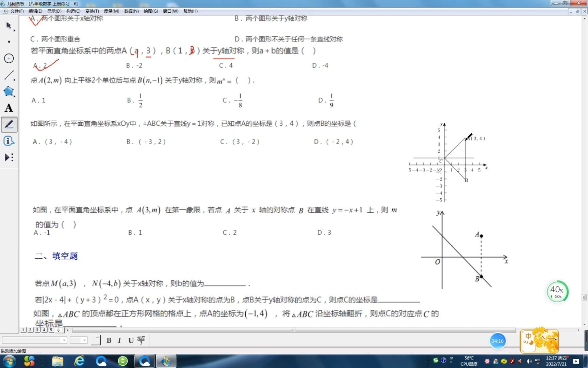The height and width of the screenshot is (368, 588).
Task: Open the 构造(C) menu
Action: click(x=73, y=11)
